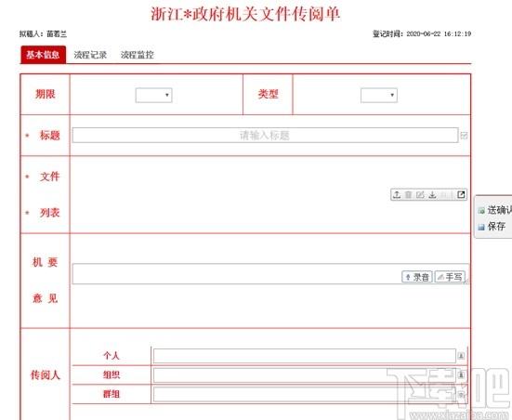
Task: Click the 传阅人 row label
Action: pyautogui.click(x=45, y=374)
